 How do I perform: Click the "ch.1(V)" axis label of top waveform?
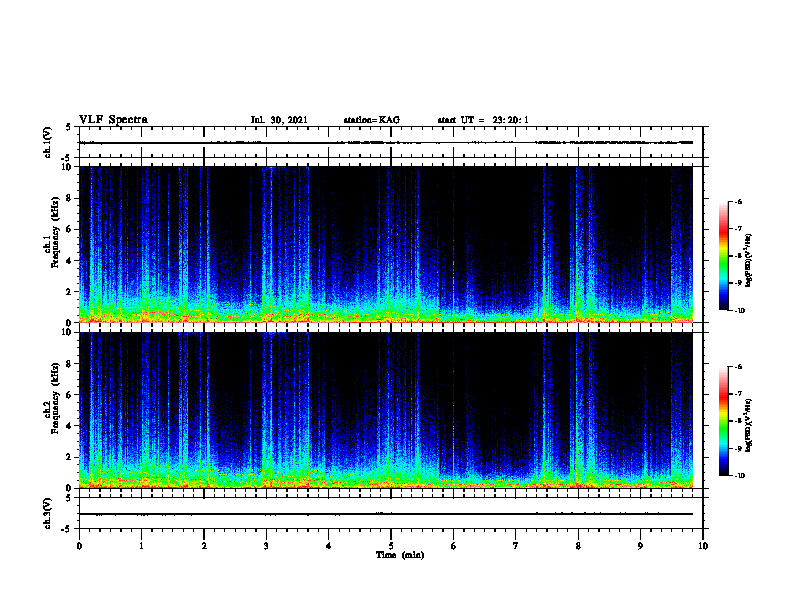click(x=47, y=142)
